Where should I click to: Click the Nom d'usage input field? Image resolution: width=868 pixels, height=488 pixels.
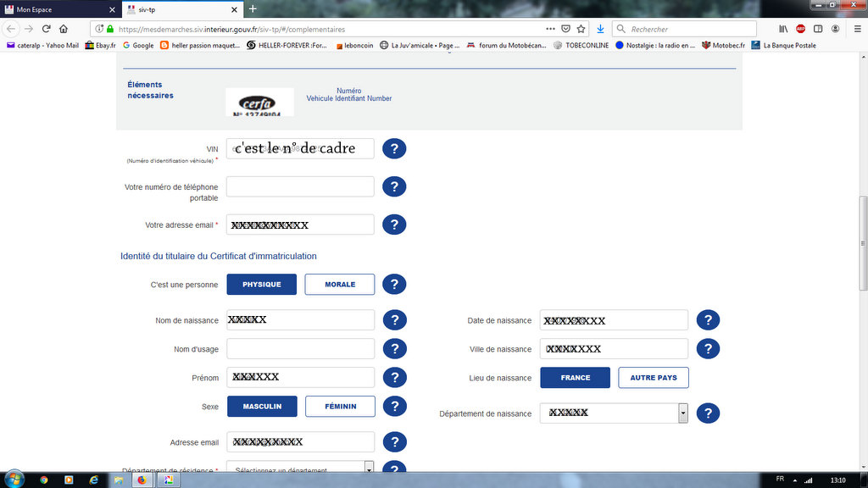tap(301, 348)
